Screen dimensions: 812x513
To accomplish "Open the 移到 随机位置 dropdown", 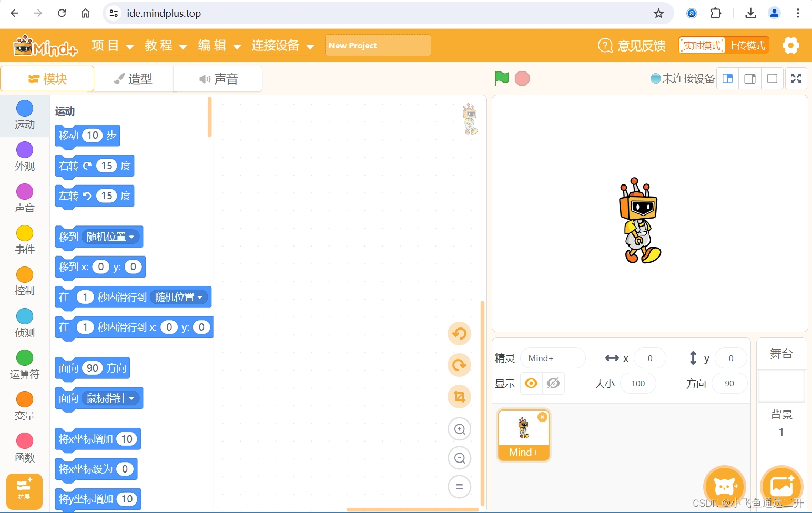I will coord(110,237).
